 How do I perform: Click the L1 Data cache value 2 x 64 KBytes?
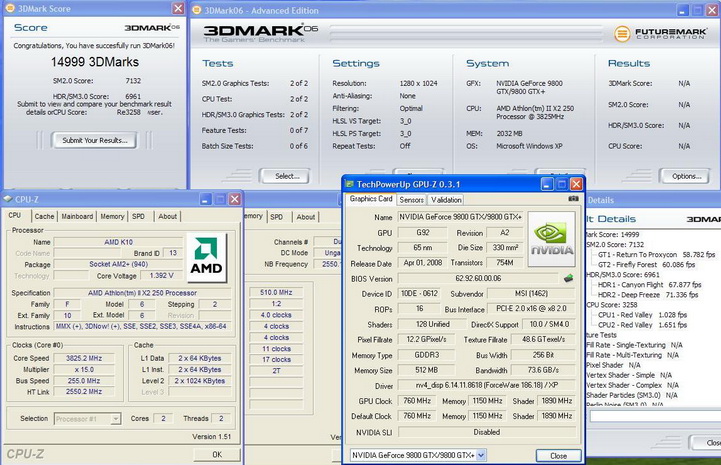[200, 358]
